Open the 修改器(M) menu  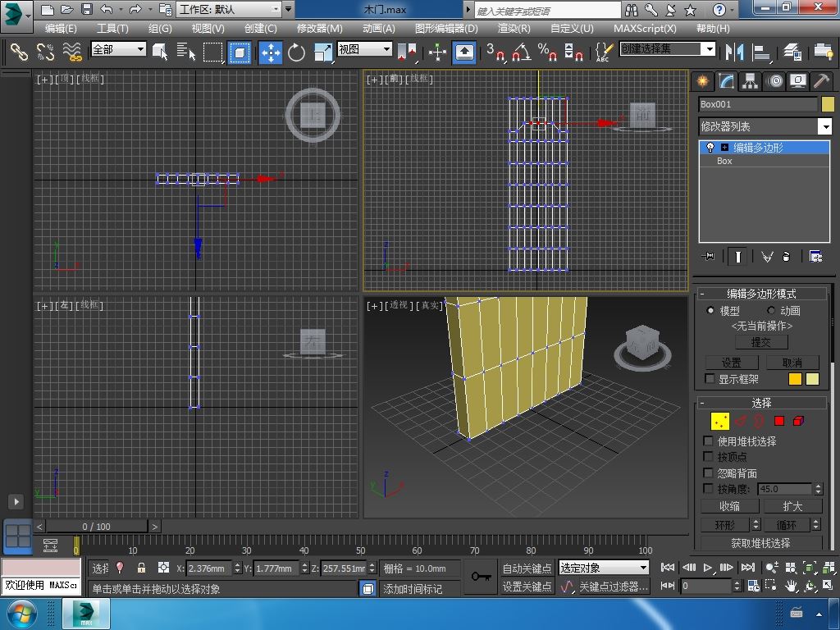click(319, 28)
